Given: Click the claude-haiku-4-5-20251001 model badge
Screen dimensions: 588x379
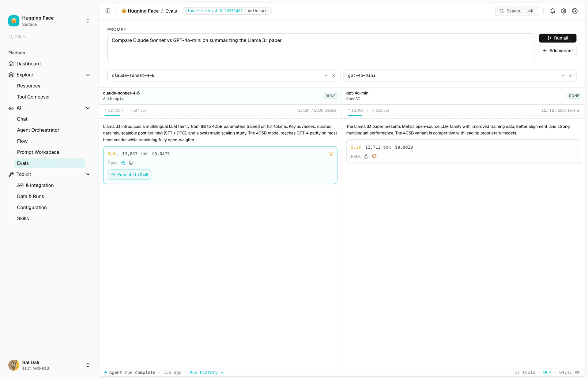Looking at the screenshot, I should (227, 11).
